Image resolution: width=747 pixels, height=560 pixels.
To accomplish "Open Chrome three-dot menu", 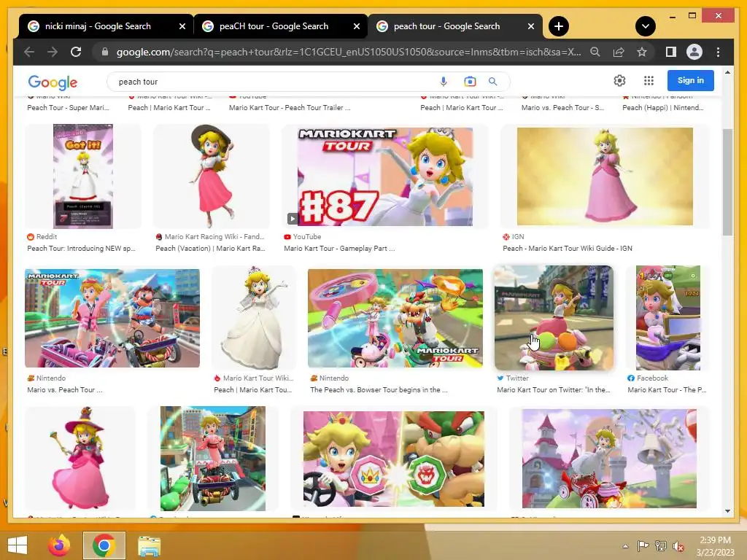I will point(718,52).
